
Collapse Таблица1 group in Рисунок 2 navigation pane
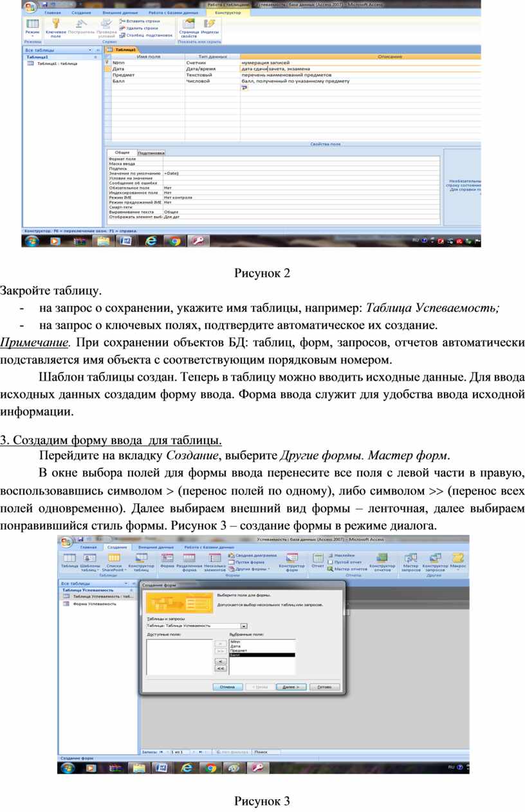tap(95, 57)
